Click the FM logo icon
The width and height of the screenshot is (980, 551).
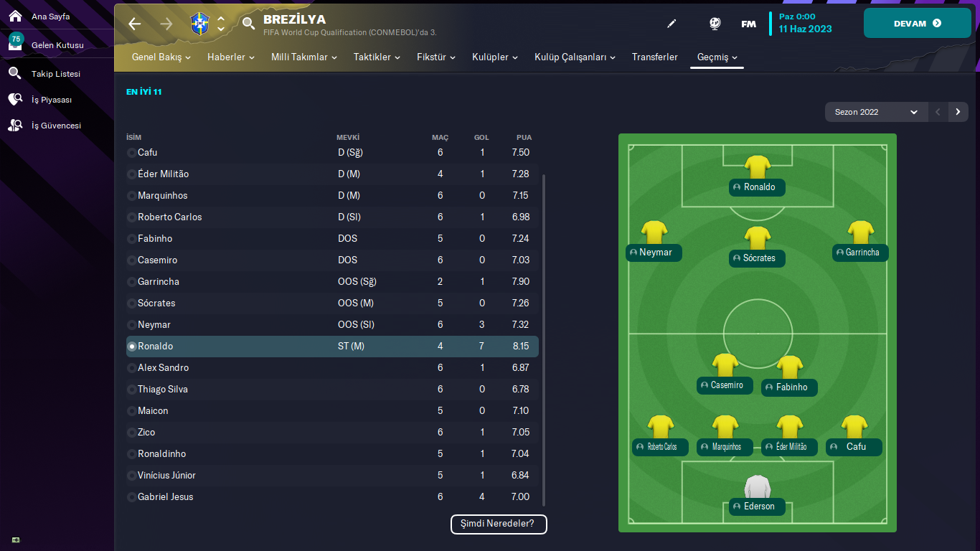[748, 24]
